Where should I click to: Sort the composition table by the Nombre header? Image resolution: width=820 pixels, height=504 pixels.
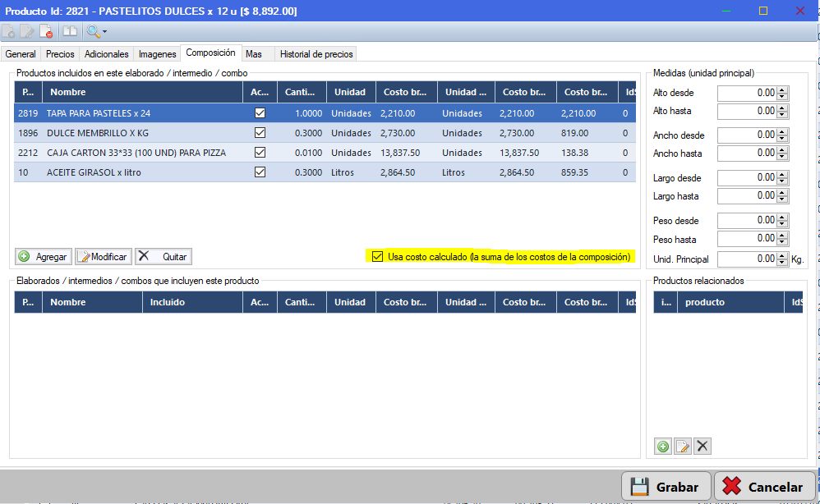142,92
